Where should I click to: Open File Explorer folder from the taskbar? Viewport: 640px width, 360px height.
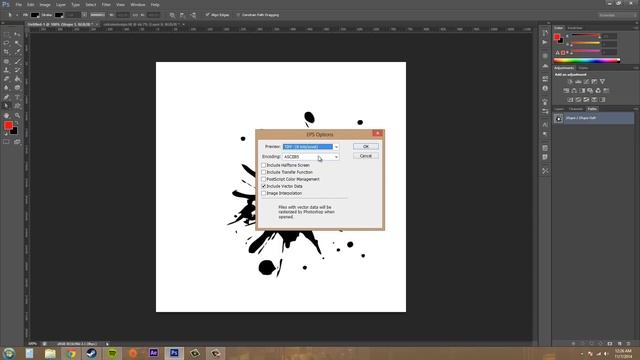point(50,353)
